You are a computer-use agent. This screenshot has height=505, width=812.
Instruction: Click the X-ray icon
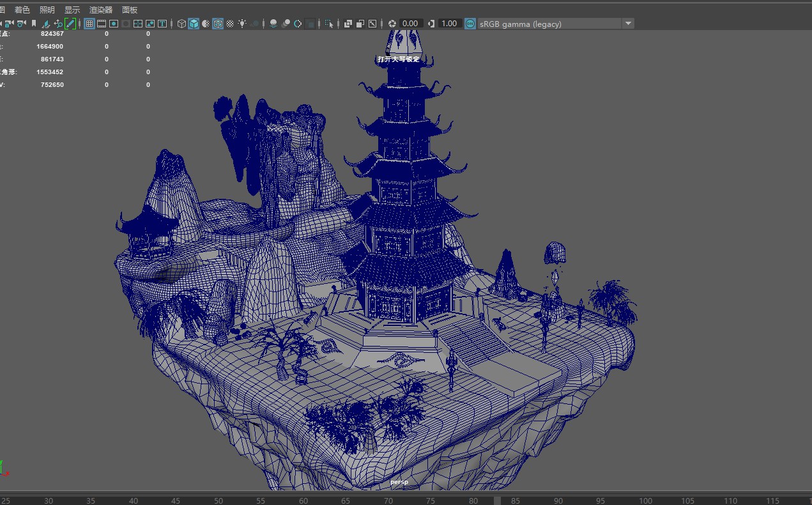(348, 24)
